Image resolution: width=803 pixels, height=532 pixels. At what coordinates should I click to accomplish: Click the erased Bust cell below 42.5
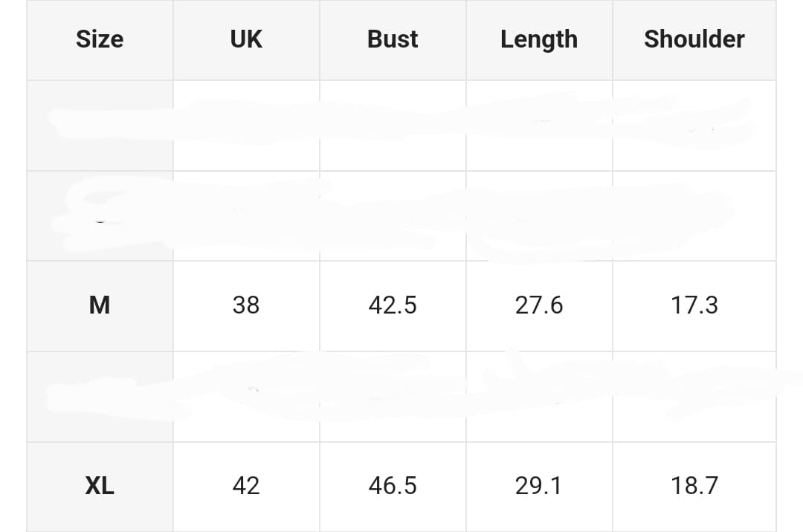tap(393, 397)
